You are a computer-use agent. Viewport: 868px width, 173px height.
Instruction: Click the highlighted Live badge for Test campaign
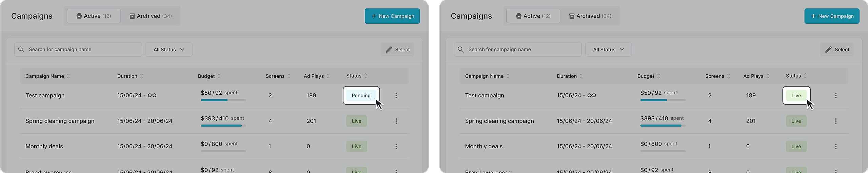coord(796,96)
